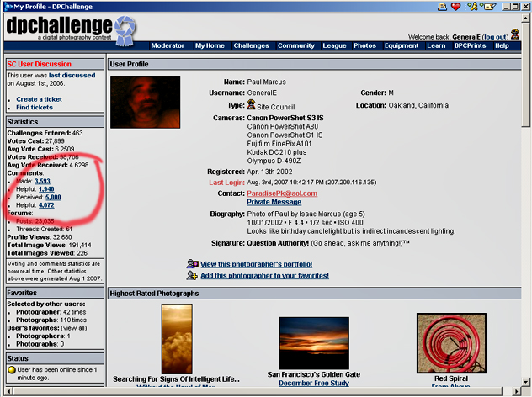Click the red heart icon in title bar
Viewport: 532px width, 397px height.
tap(455, 7)
